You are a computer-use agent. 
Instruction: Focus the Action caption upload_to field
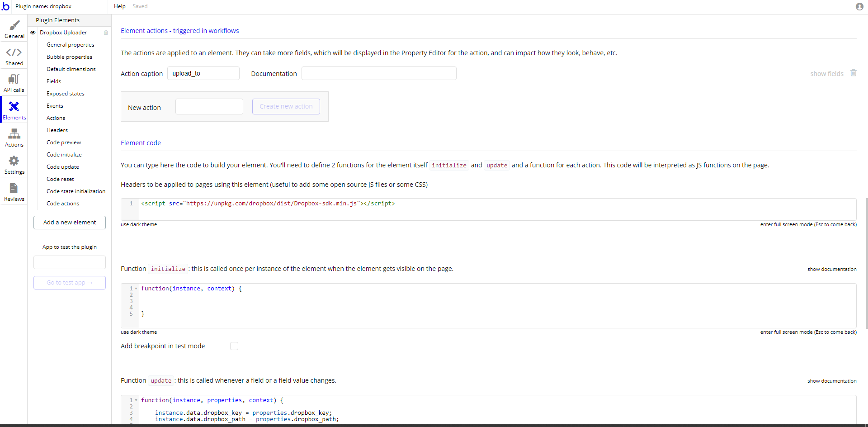tap(203, 73)
